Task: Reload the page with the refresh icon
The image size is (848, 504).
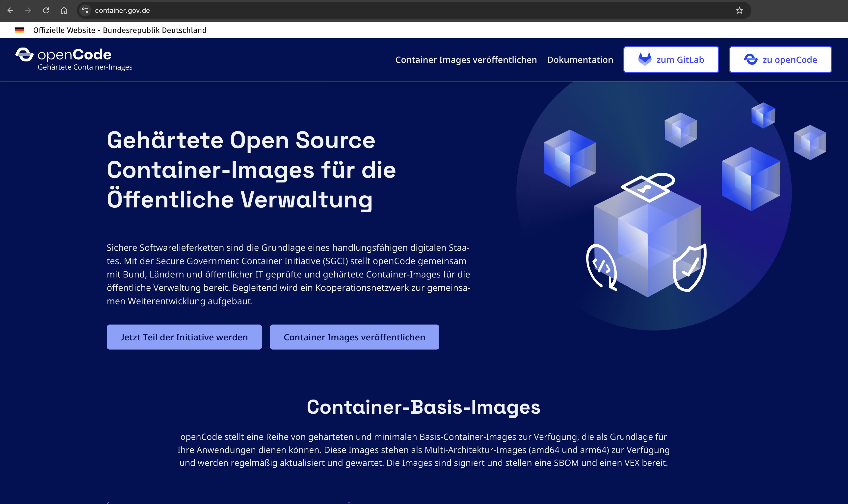Action: (46, 11)
